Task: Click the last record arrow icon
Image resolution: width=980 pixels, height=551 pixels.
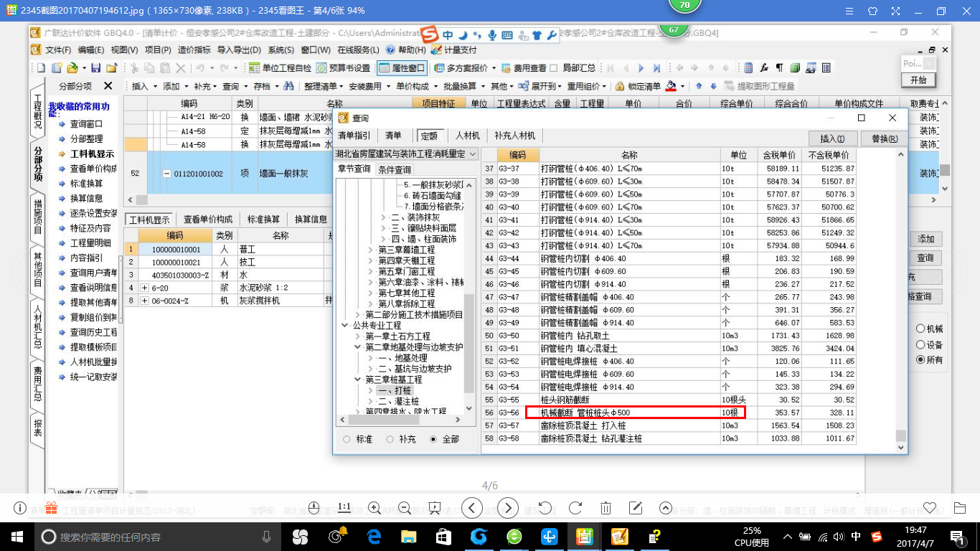Action: pos(656,68)
